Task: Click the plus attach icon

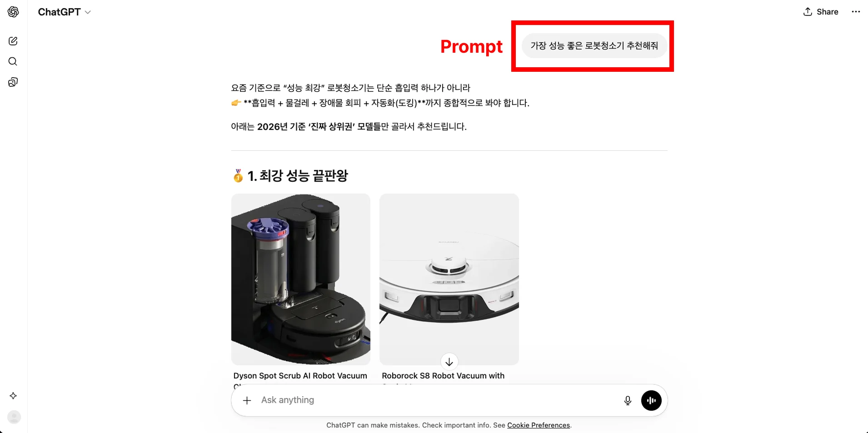Action: coord(247,400)
